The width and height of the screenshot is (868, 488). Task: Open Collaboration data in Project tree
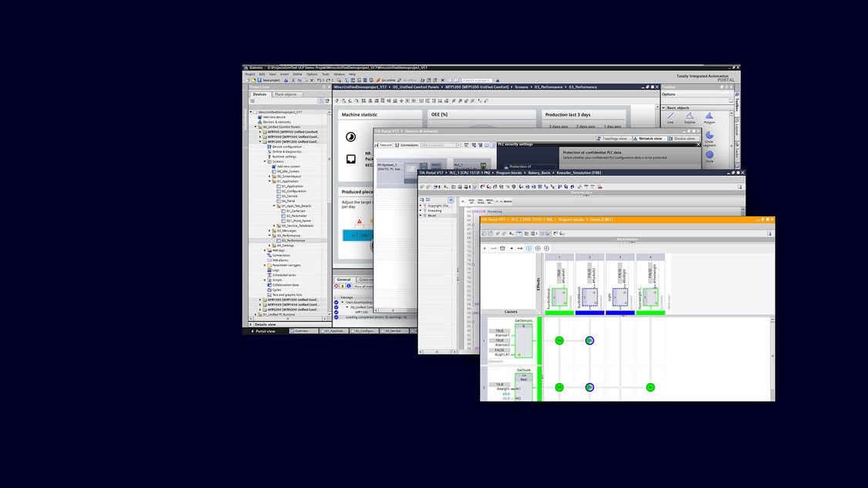tap(285, 285)
